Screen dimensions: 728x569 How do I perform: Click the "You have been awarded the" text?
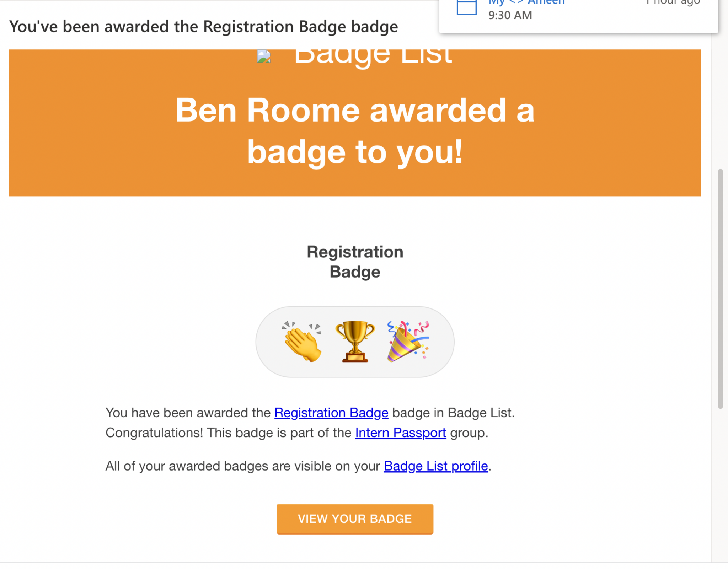[x=188, y=413]
